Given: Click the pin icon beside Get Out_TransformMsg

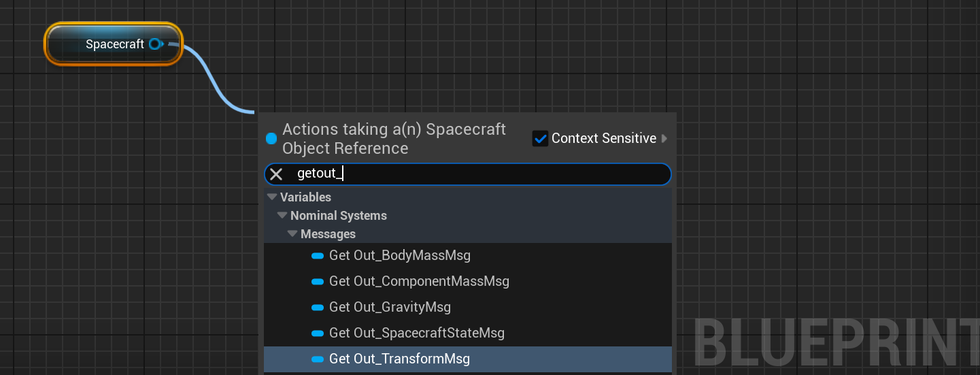Looking at the screenshot, I should [x=318, y=359].
